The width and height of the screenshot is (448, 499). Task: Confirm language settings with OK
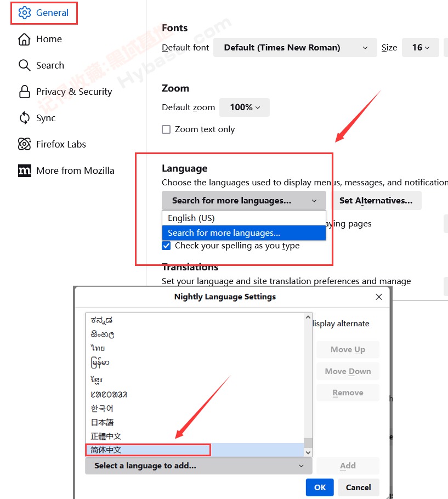tap(320, 487)
